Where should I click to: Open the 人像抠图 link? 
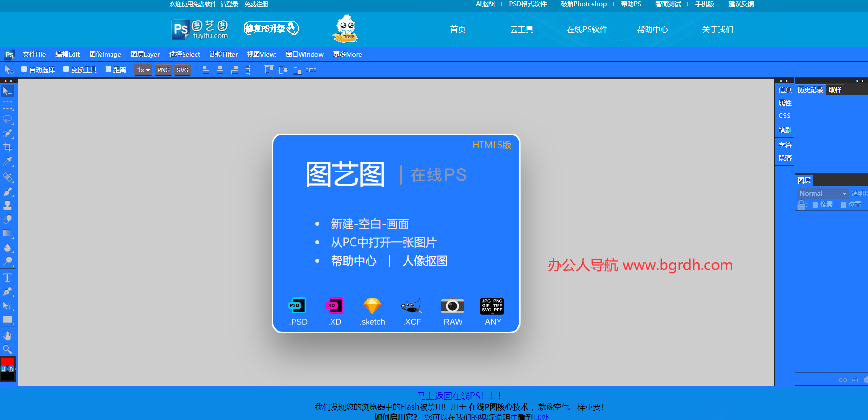pyautogui.click(x=425, y=261)
